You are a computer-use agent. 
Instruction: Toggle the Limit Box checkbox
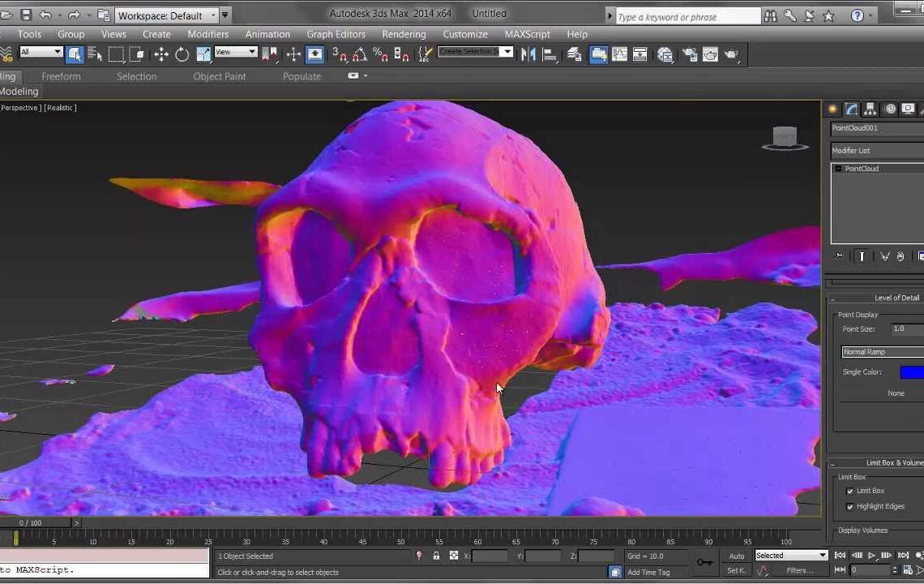click(x=850, y=491)
